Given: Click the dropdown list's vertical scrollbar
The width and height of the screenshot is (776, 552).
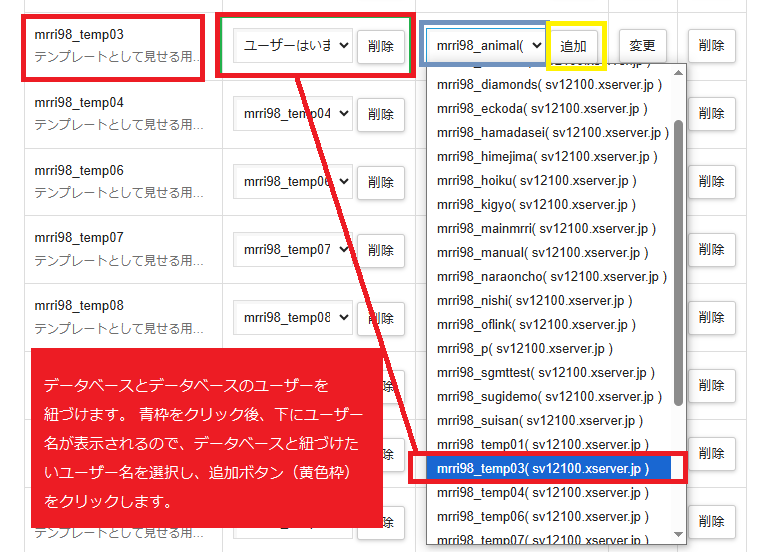Looking at the screenshot, I should click(x=679, y=260).
